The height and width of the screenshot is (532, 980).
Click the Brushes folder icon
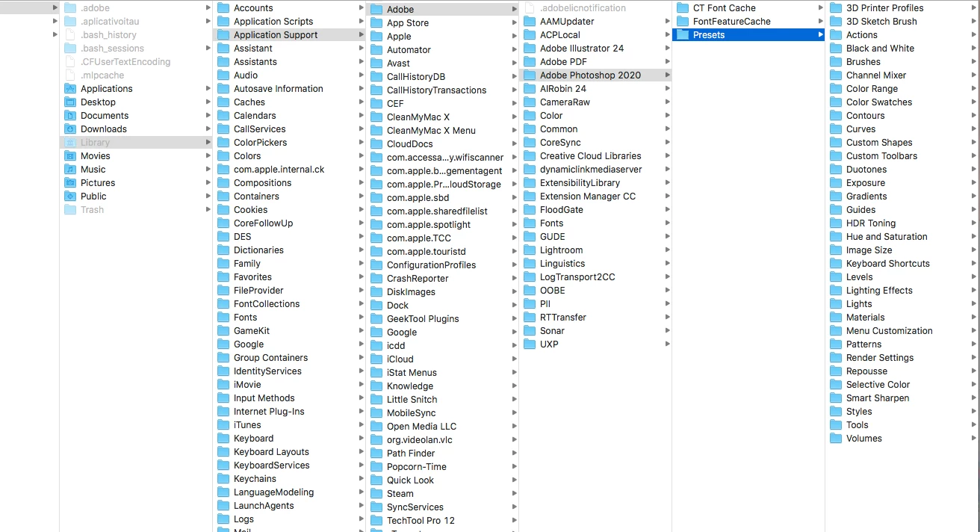pos(836,62)
